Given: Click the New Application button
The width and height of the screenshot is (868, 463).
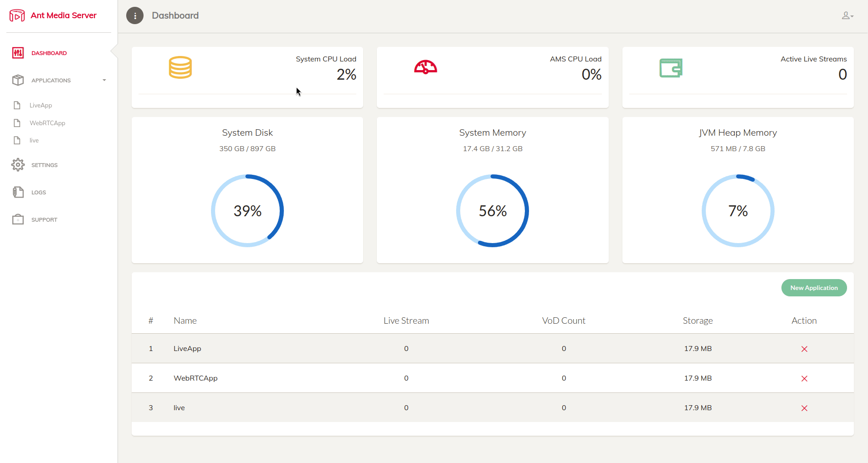Looking at the screenshot, I should (x=814, y=288).
